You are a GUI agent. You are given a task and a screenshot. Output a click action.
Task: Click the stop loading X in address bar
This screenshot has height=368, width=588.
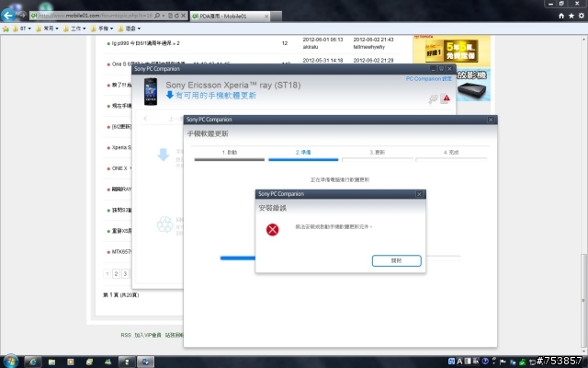(x=184, y=16)
